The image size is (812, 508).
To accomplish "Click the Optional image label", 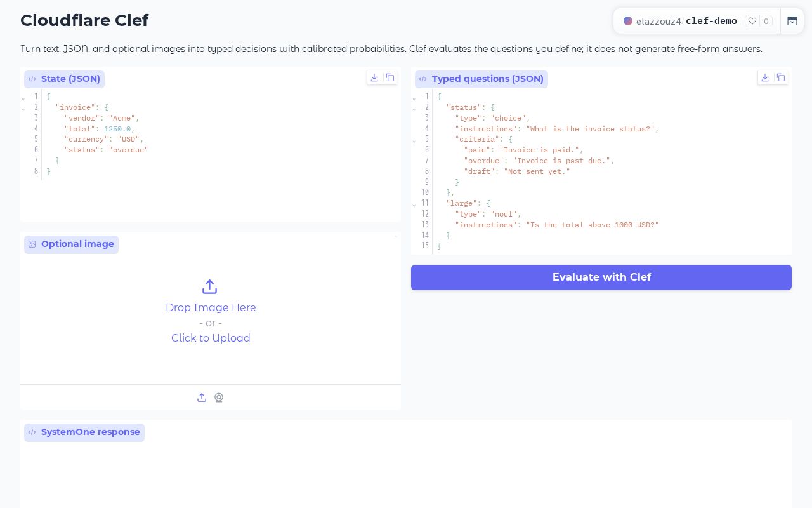I will (x=72, y=244).
